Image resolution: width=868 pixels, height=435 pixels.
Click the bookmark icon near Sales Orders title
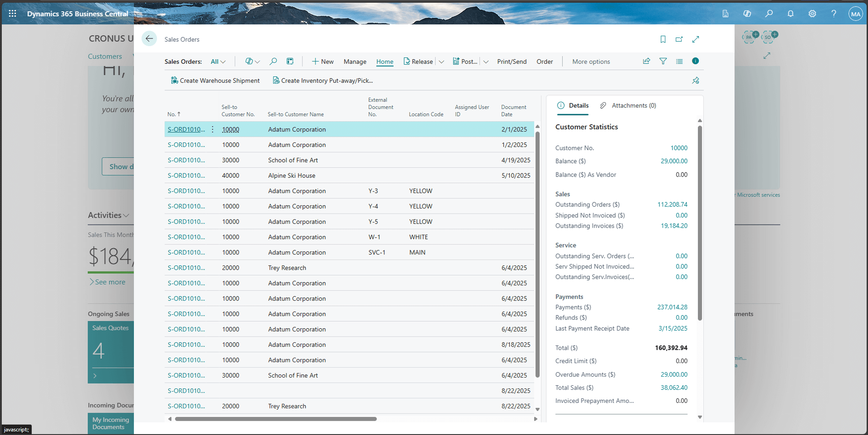pos(663,39)
